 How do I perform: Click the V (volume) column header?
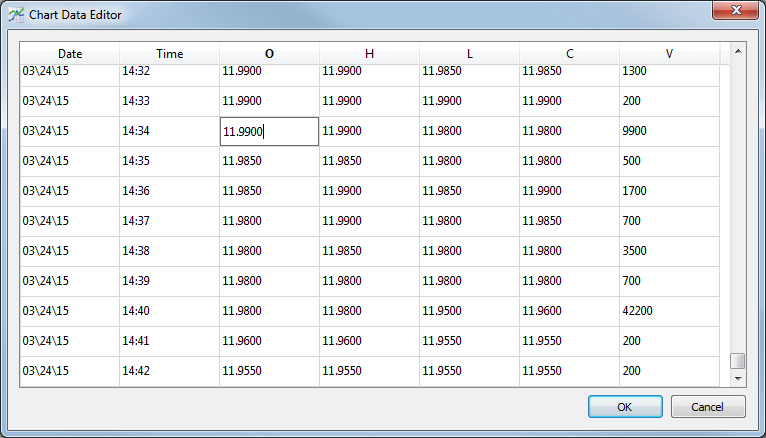(668, 54)
